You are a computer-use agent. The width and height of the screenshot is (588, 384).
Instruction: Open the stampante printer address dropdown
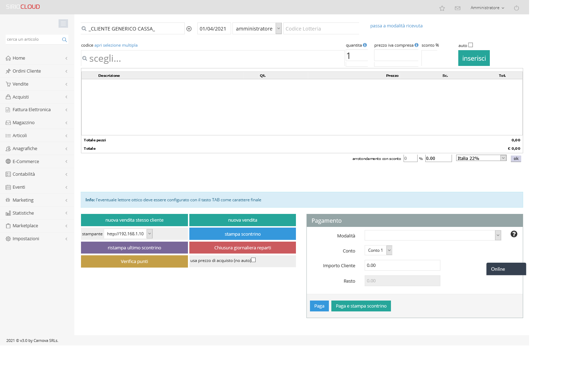[x=128, y=234]
